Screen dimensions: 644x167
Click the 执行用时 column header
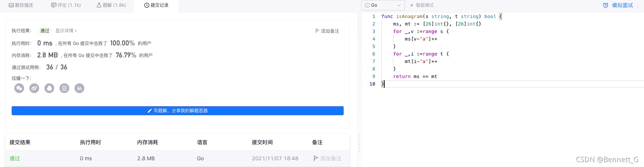pos(90,142)
